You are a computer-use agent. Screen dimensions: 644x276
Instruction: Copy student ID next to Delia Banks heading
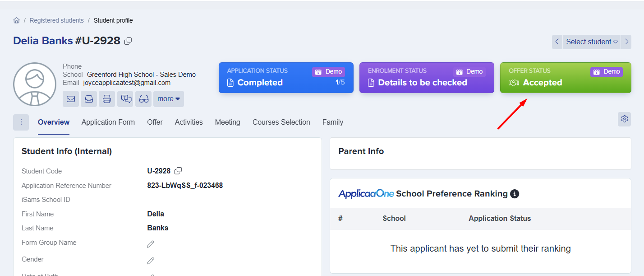(x=128, y=41)
